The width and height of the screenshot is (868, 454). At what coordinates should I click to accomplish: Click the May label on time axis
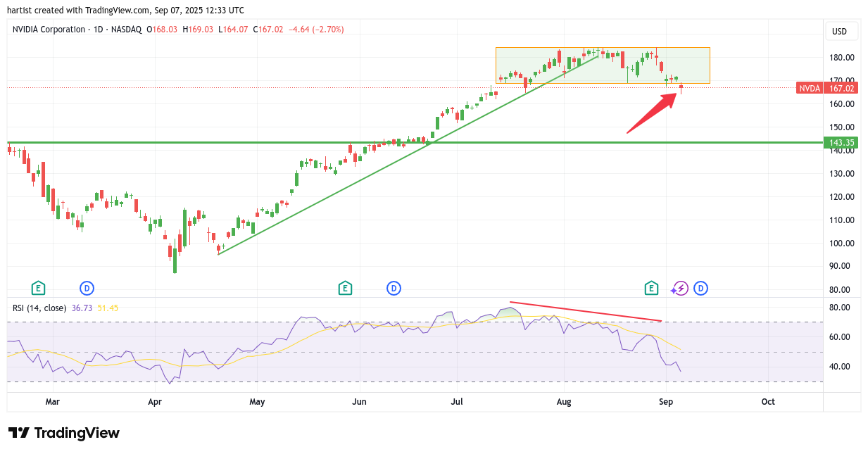257,402
